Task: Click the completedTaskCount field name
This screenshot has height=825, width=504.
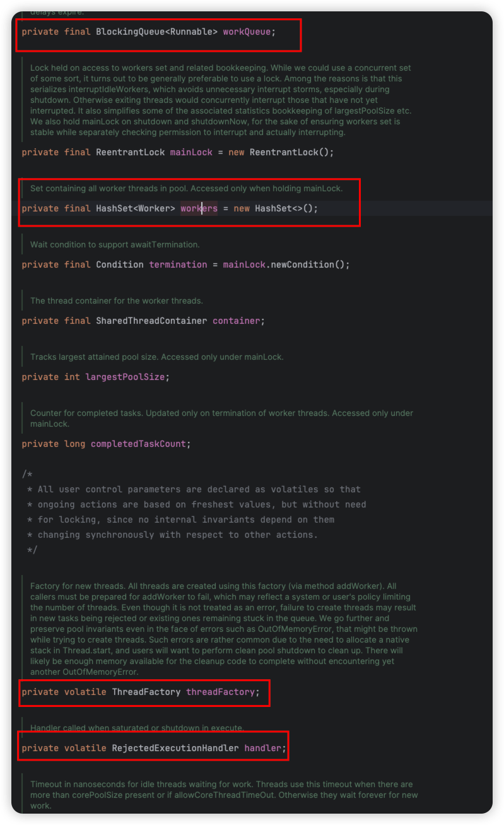Action: pos(138,444)
